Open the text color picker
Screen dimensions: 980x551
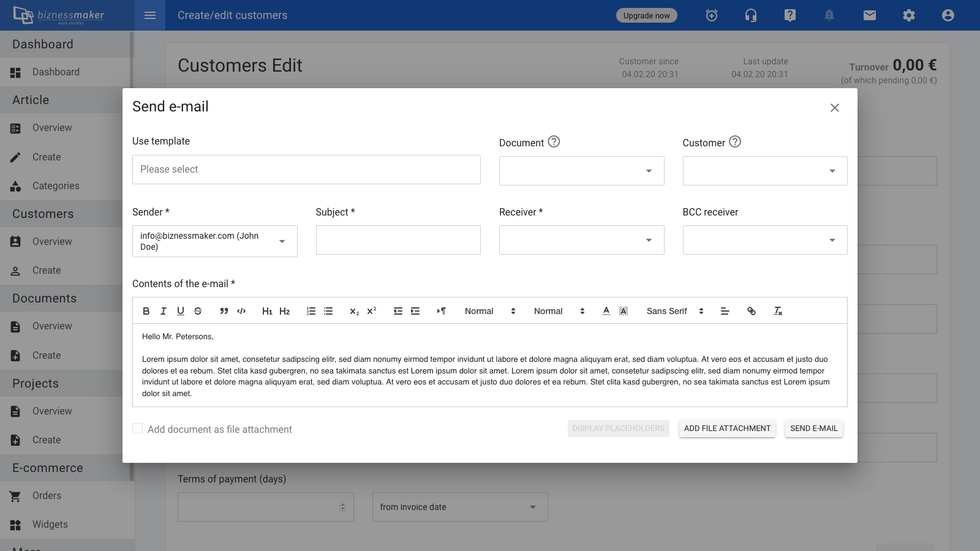click(x=606, y=311)
